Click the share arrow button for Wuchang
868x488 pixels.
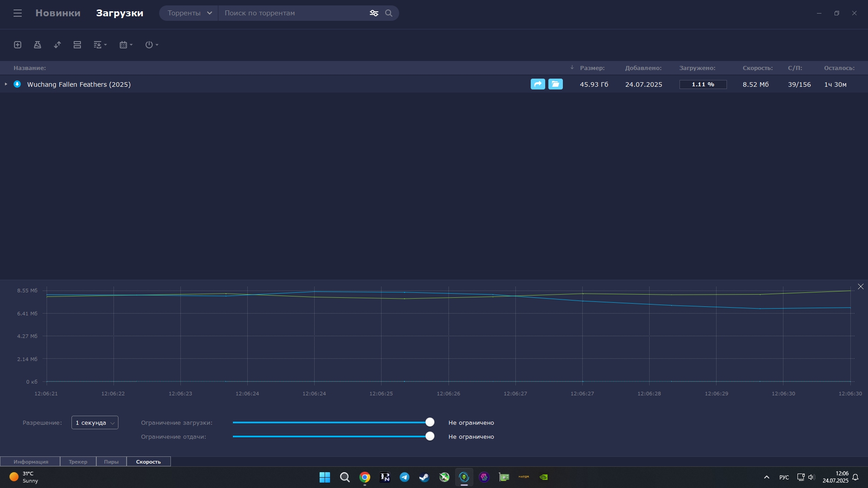click(538, 84)
